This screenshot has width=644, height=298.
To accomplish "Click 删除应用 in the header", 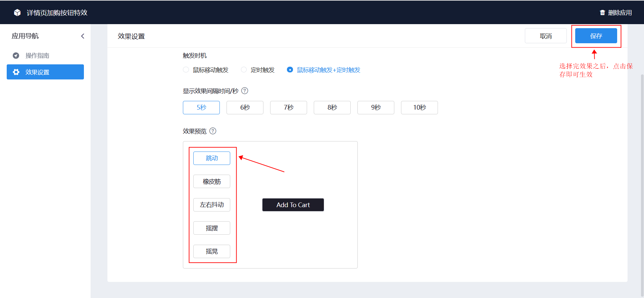I will [x=616, y=12].
